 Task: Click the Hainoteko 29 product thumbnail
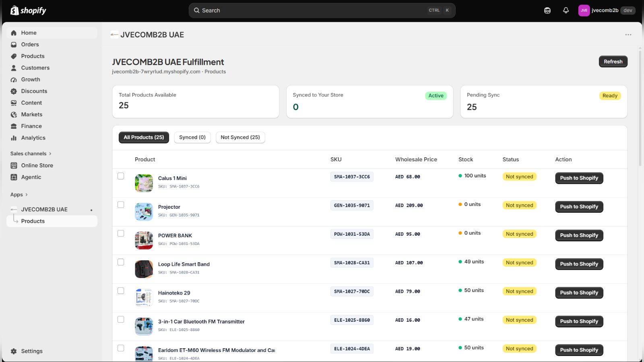click(144, 298)
